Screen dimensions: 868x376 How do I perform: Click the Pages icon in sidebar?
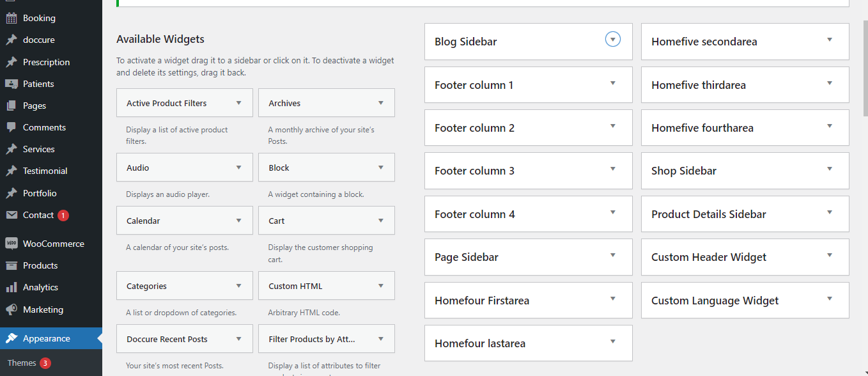pyautogui.click(x=12, y=106)
